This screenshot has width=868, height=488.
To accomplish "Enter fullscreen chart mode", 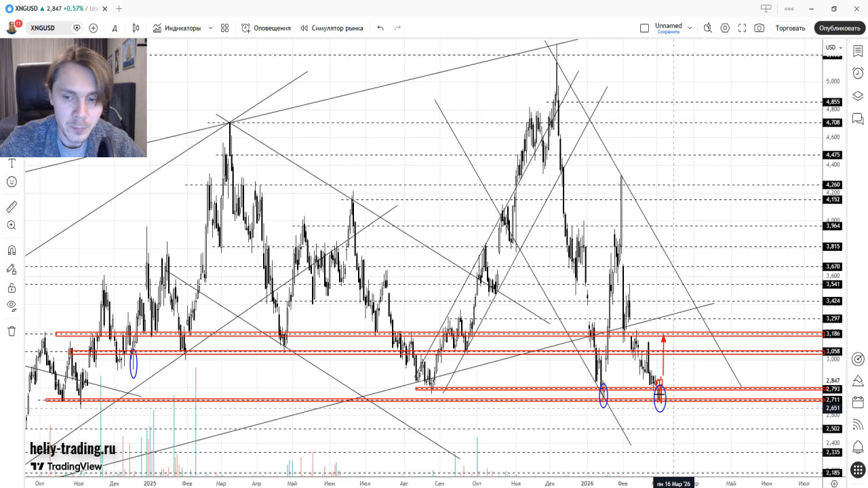I will click(x=742, y=28).
